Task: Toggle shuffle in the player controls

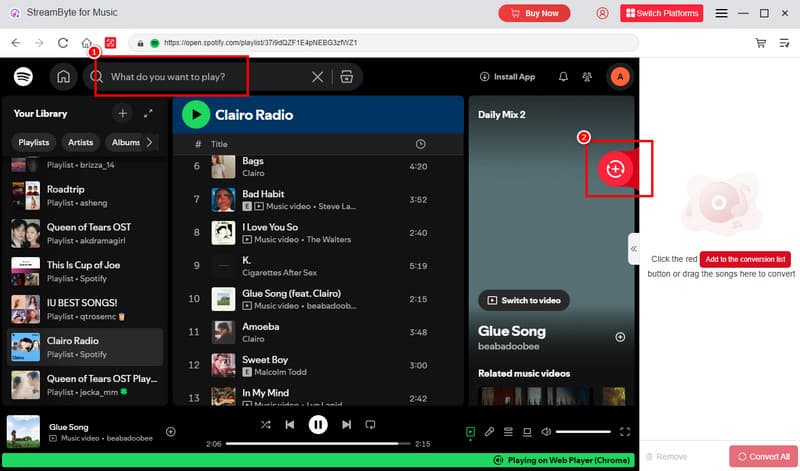Action: pyautogui.click(x=265, y=425)
